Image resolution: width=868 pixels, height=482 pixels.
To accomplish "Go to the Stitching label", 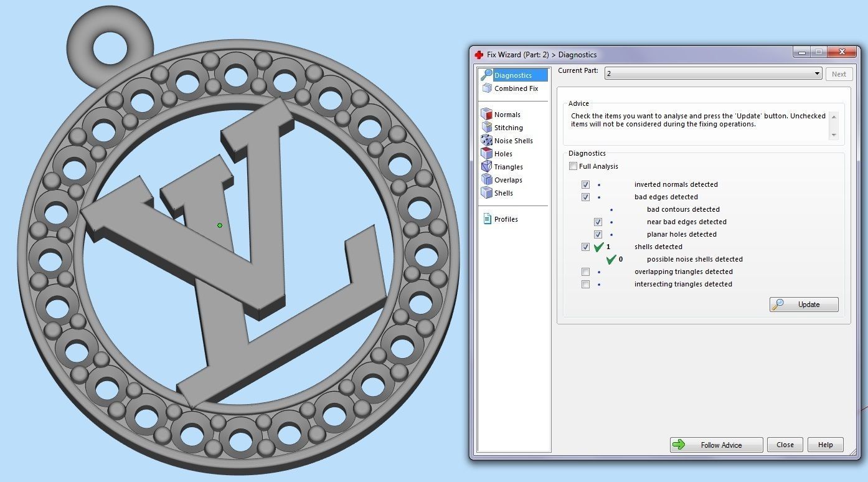I will 509,128.
